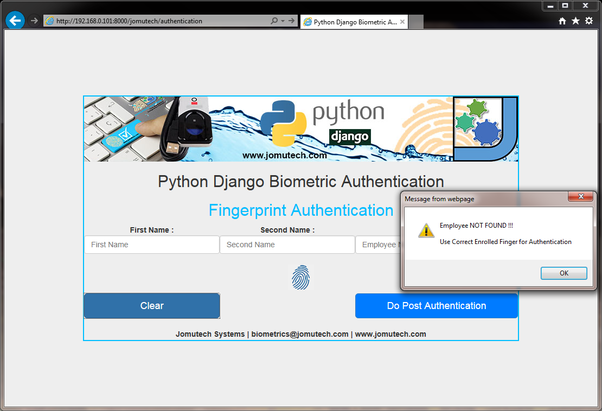The width and height of the screenshot is (602, 411).
Task: Click biometrics@jomutech.com footer text
Action: 300,334
